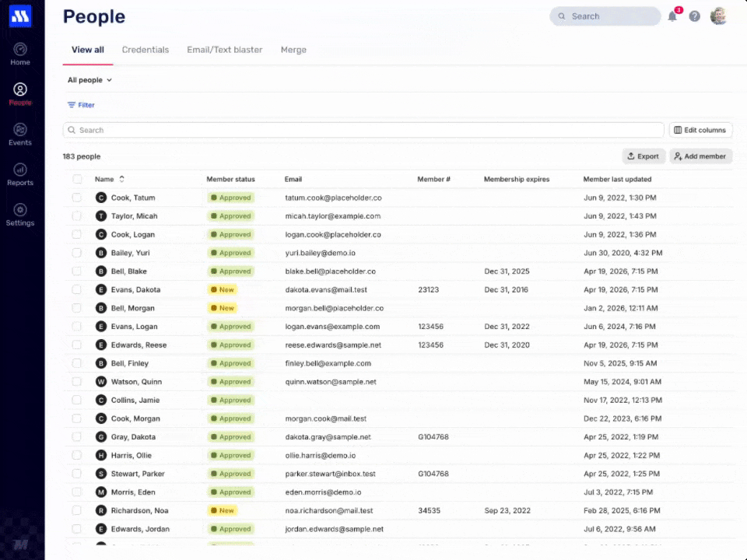Viewport: 747px width, 560px height.
Task: Open the profile avatar menu
Action: 718,16
